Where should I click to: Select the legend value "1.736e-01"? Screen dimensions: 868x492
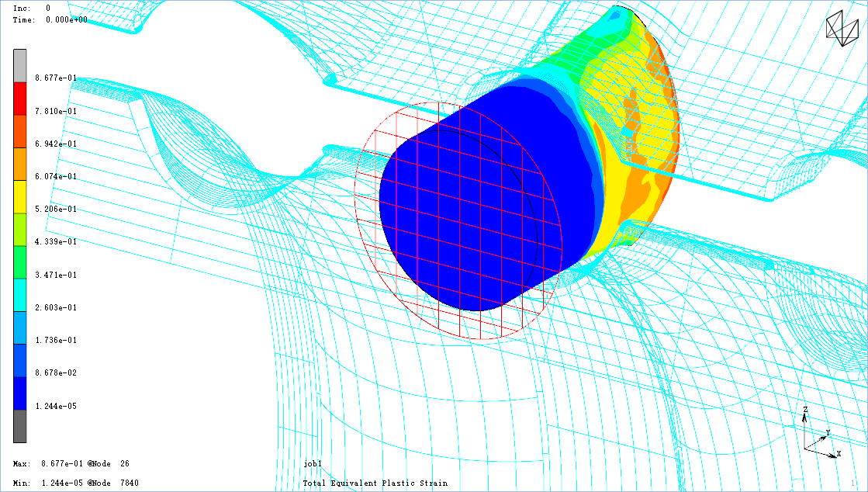56,341
